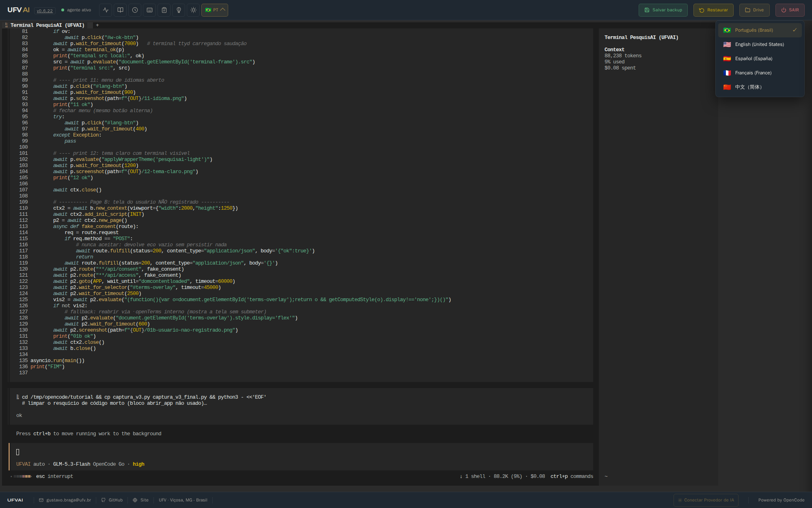Click the 'esc interrupt' status hint
This screenshot has width=812, height=508.
[54, 476]
